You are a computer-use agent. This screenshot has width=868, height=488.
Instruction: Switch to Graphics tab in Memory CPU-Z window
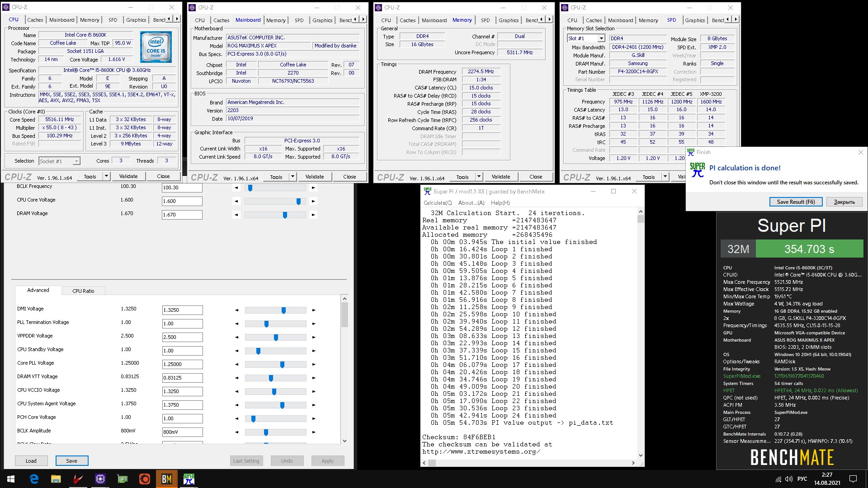509,20
